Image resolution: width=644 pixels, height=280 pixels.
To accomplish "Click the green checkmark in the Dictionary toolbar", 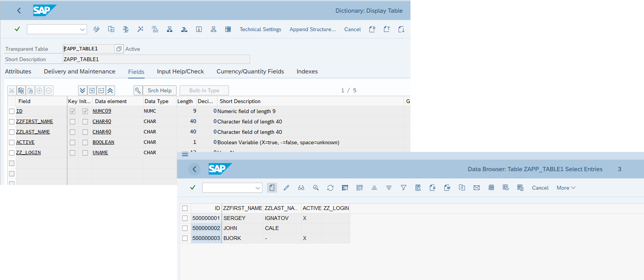I will [17, 29].
